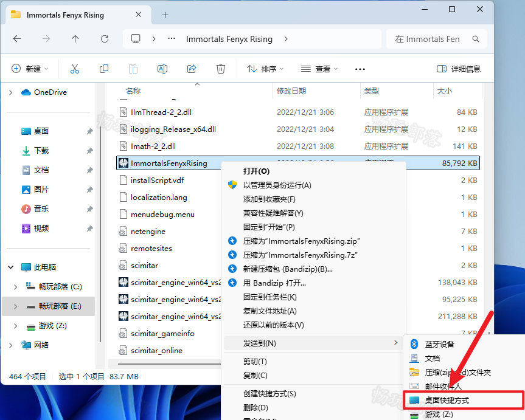The image size is (525, 420).
Task: Open the 发送到(N) submenu entry
Action: [313, 343]
